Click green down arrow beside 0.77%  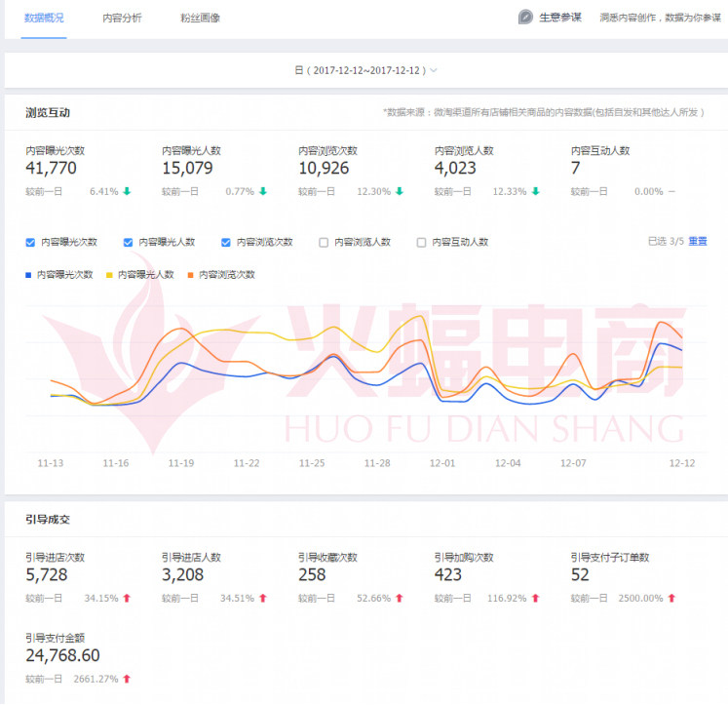tap(262, 191)
